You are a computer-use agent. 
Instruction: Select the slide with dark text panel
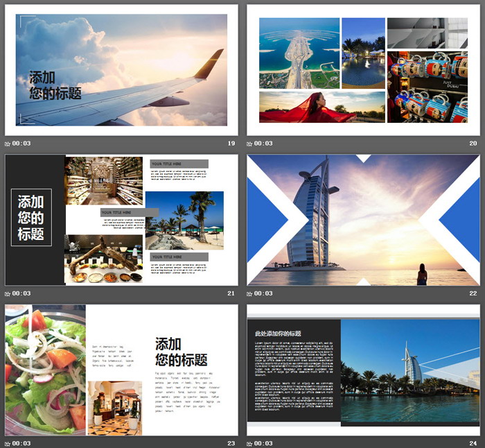pyautogui.click(x=363, y=370)
